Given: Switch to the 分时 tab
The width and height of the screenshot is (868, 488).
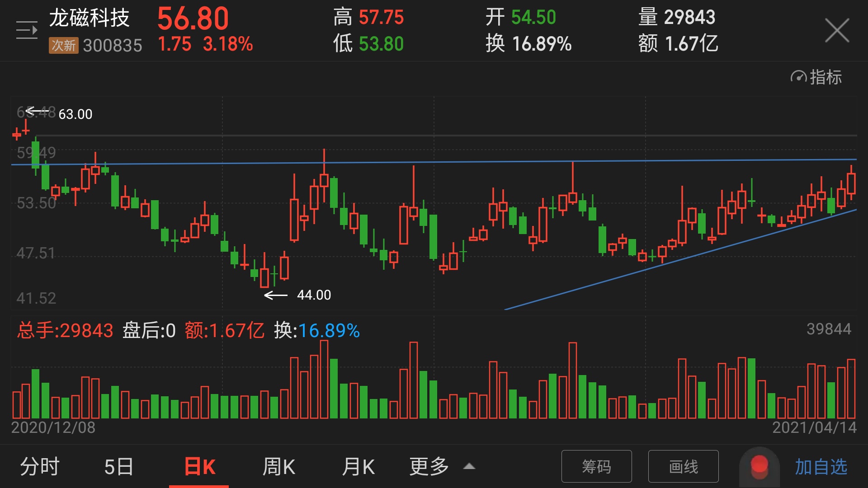Looking at the screenshot, I should pos(40,467).
